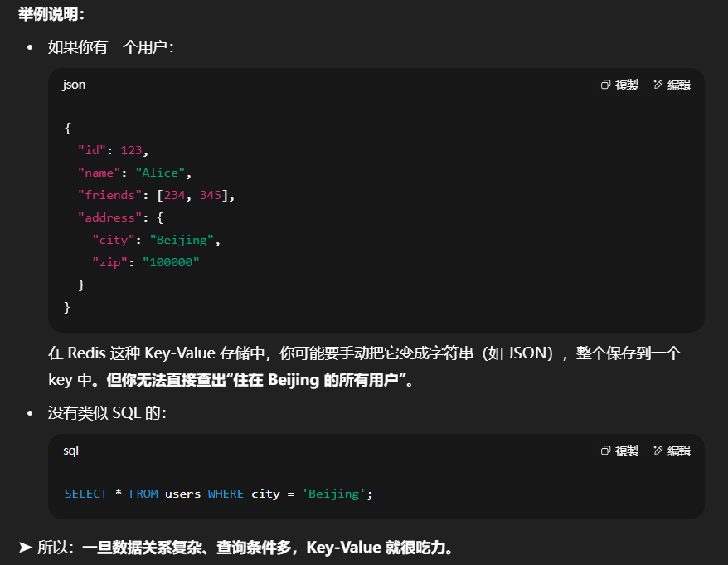Click the overlapping-squares icon beside 複製 in the SQL header
The width and height of the screenshot is (728, 565).
point(605,451)
